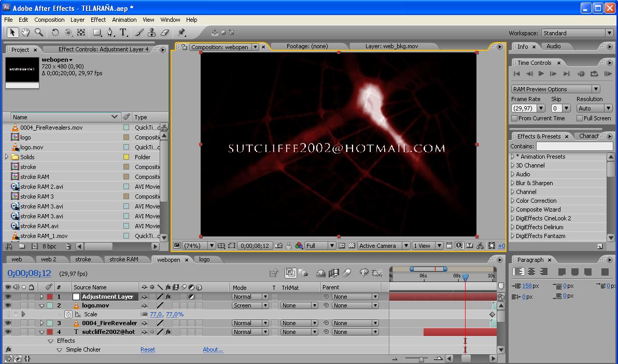Open logo.mov blending mode Screen dropdown

click(250, 305)
